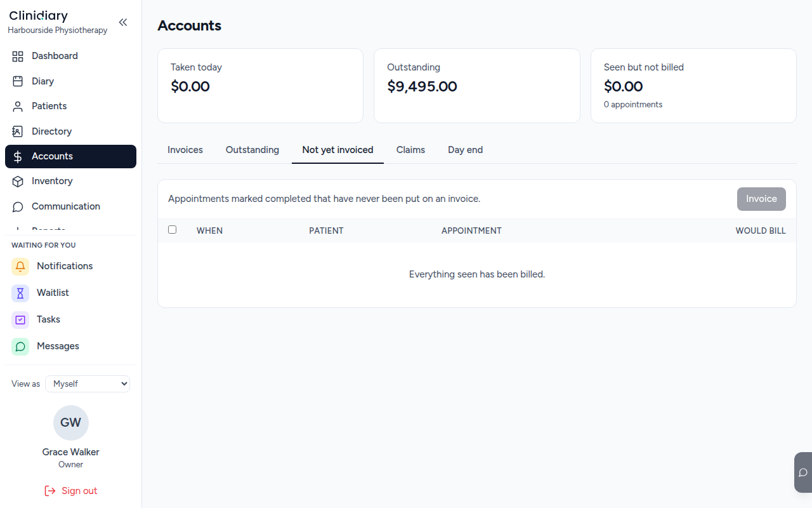The image size is (812, 508).
Task: Click the APPOINTMENT column header
Action: (x=471, y=231)
